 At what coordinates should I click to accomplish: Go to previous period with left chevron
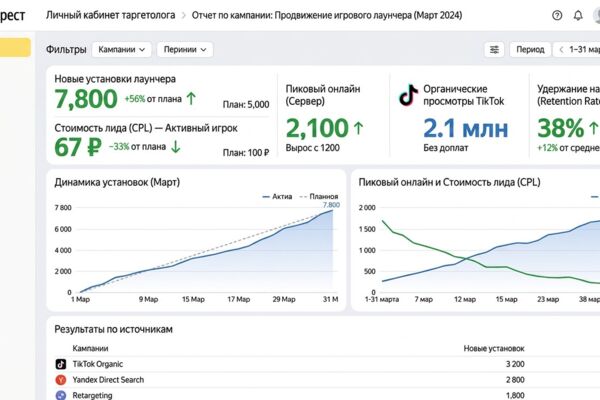(561, 49)
